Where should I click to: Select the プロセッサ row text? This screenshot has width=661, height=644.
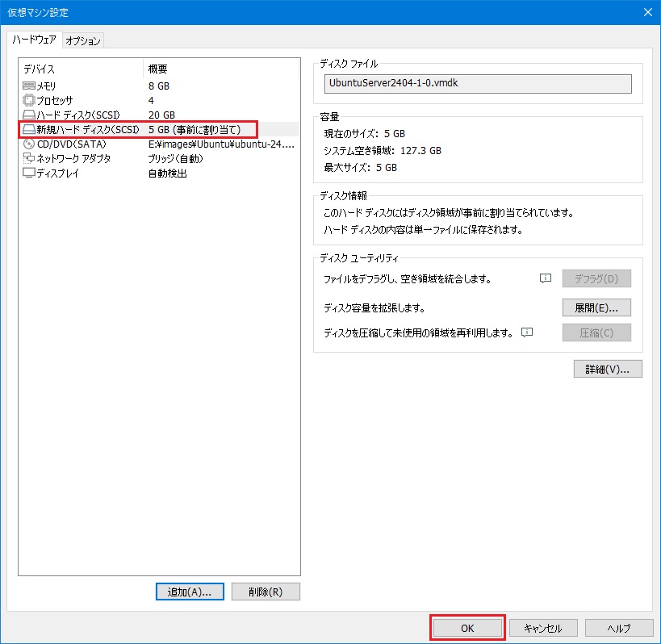(x=54, y=100)
